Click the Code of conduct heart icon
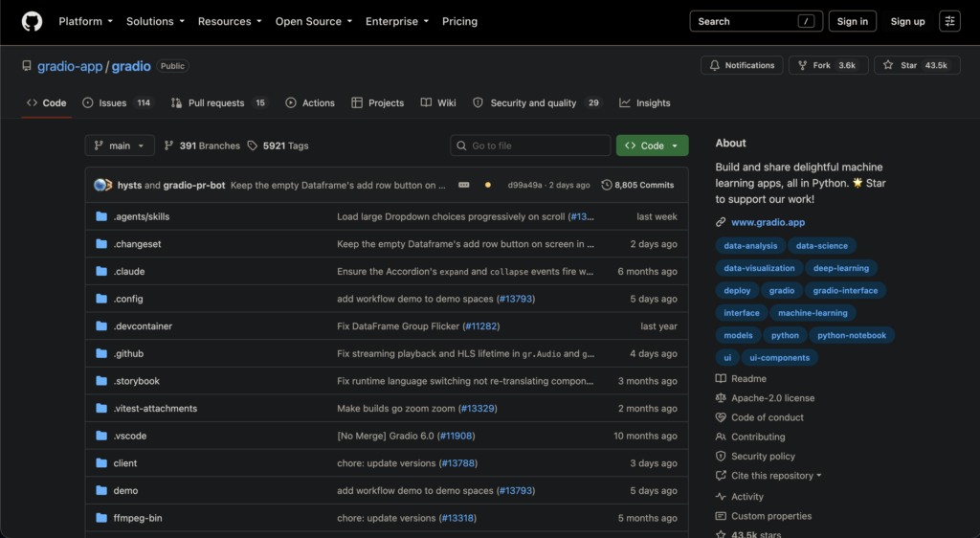This screenshot has width=980, height=538. coord(721,417)
